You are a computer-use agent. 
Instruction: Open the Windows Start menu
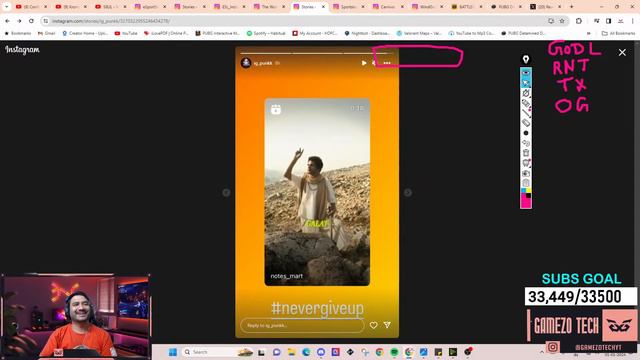173,352
